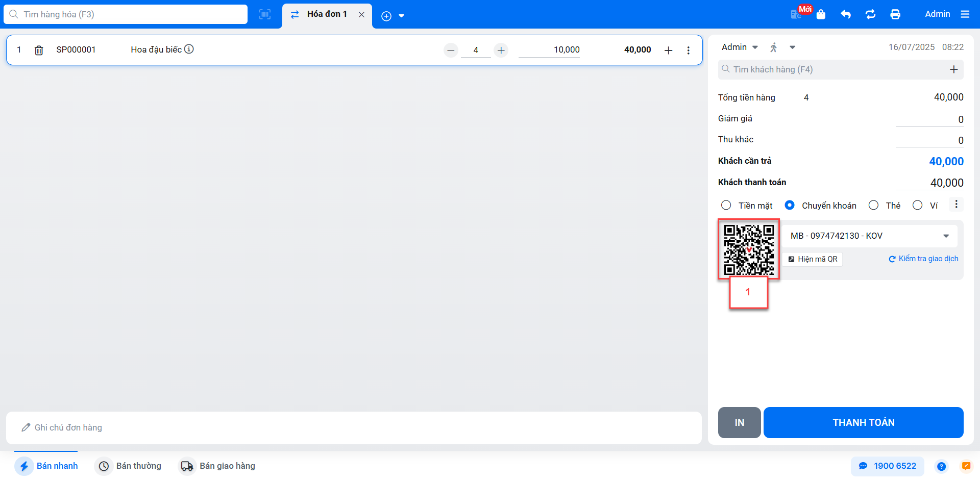
Task: Click the product code SP000001
Action: coord(76,49)
